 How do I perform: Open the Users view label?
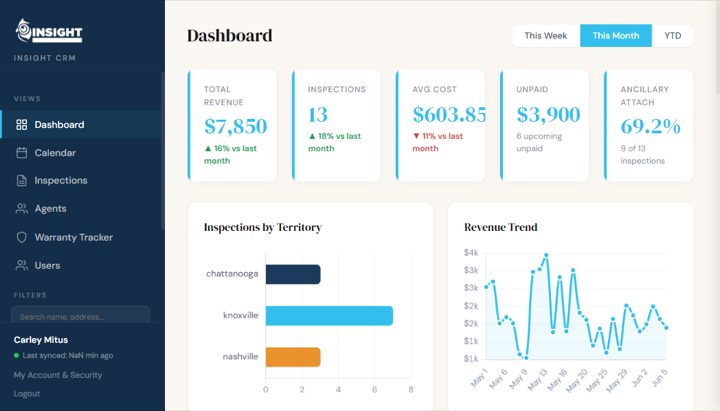tap(47, 265)
